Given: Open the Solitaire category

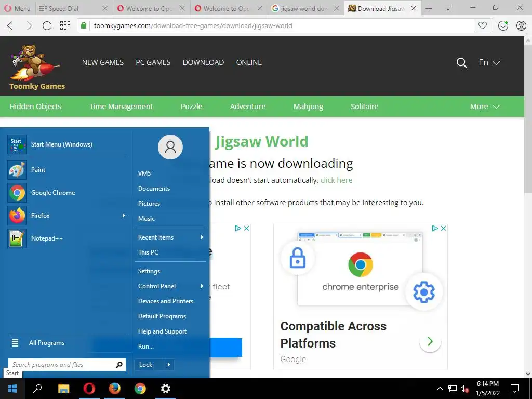Looking at the screenshot, I should coord(364,107).
